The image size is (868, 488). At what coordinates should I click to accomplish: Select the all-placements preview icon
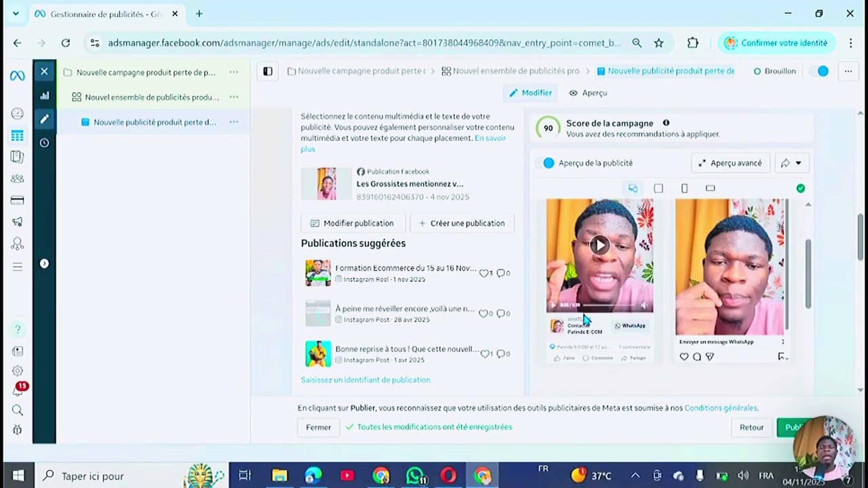633,188
